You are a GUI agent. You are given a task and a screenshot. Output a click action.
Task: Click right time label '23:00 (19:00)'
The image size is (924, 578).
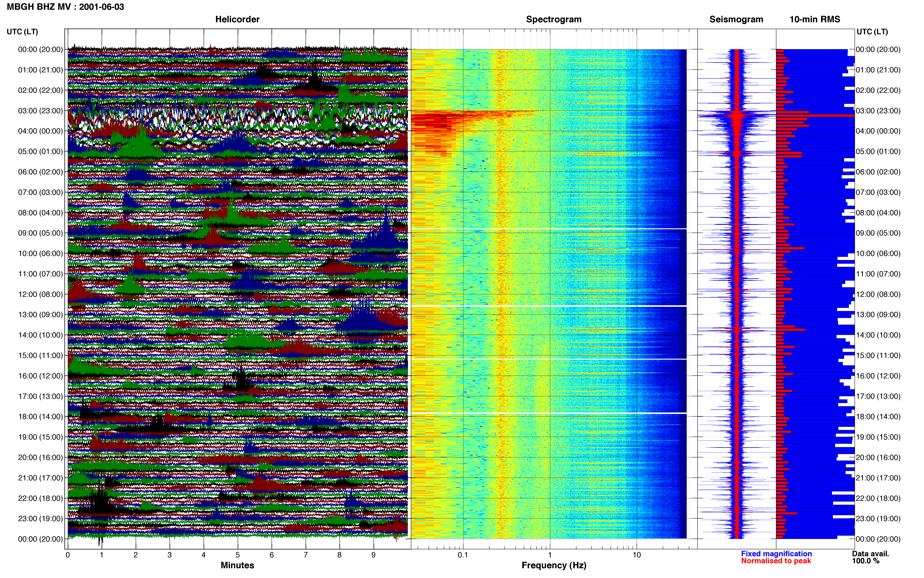coord(878,519)
